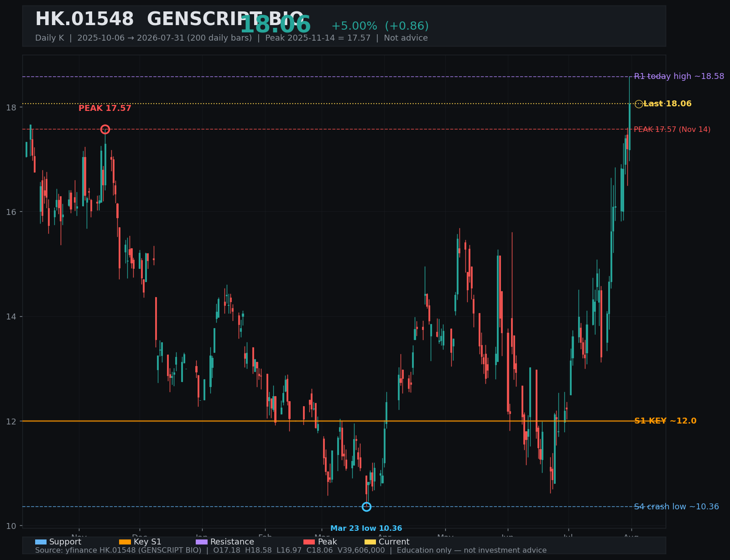Viewport: 730px width, 560px height.
Task: Click the "+5.00% (+0.86)" change value
Action: pyautogui.click(x=380, y=26)
